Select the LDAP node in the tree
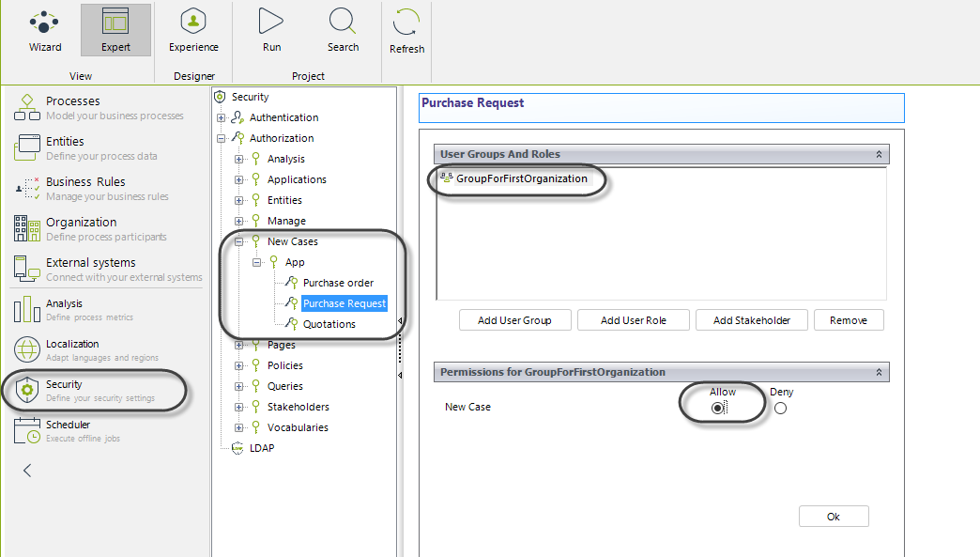The image size is (980, 557). click(262, 448)
